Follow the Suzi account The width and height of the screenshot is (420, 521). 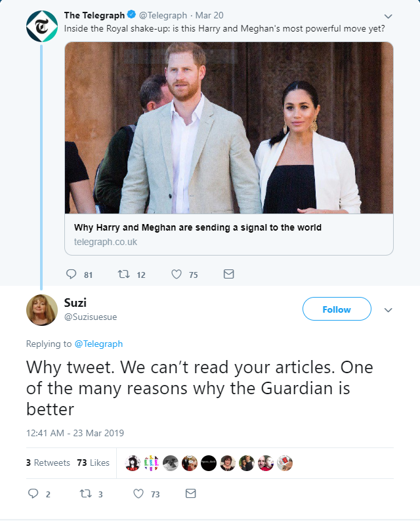(337, 309)
